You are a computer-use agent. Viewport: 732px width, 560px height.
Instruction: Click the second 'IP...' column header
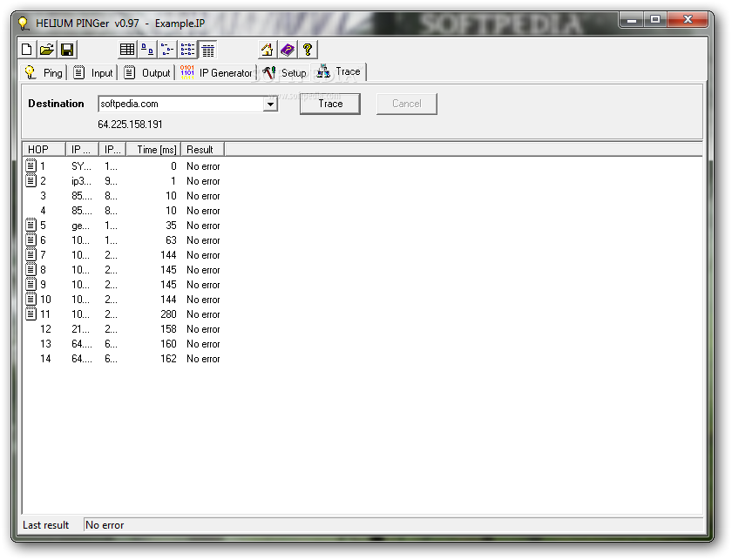point(112,149)
